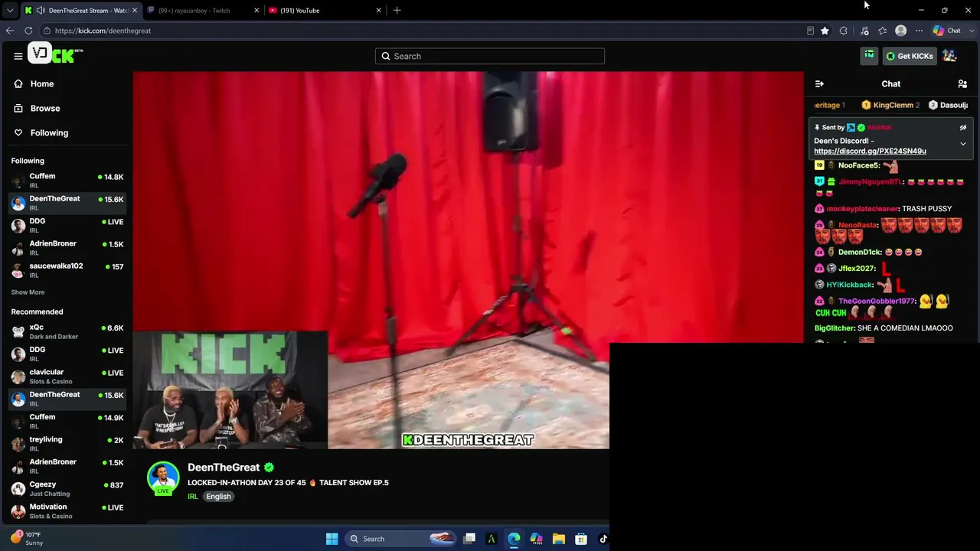Open the Windows Start menu
980x551 pixels.
point(332,539)
